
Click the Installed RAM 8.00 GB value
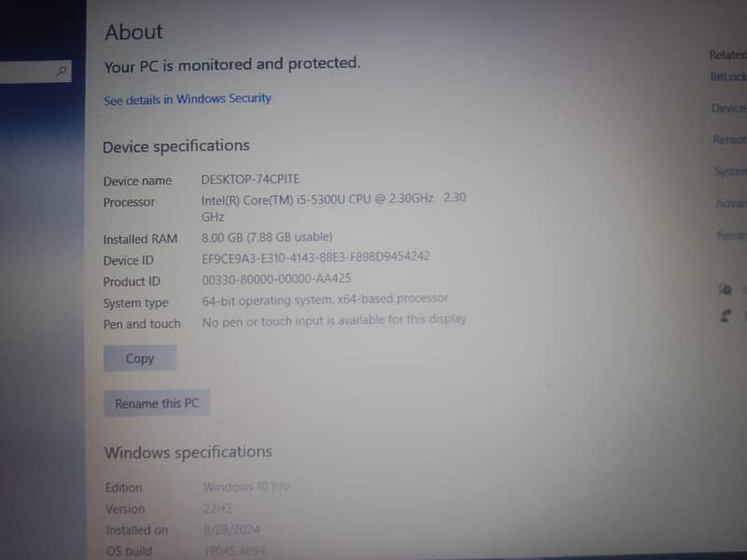pyautogui.click(x=267, y=237)
